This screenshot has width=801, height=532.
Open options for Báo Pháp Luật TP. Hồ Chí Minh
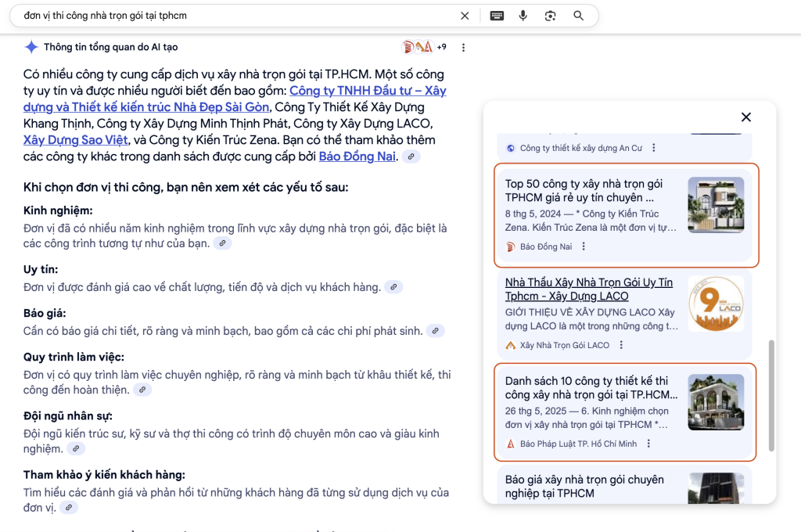coord(648,444)
